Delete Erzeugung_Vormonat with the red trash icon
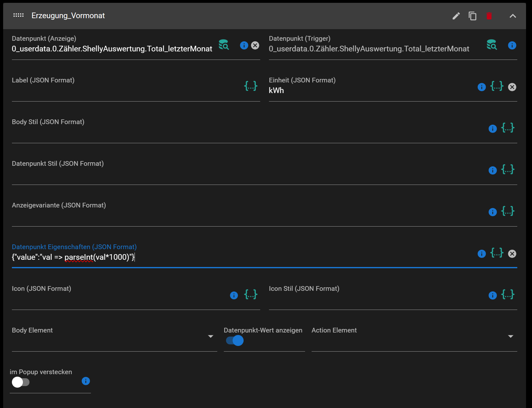532x408 pixels. click(x=489, y=16)
